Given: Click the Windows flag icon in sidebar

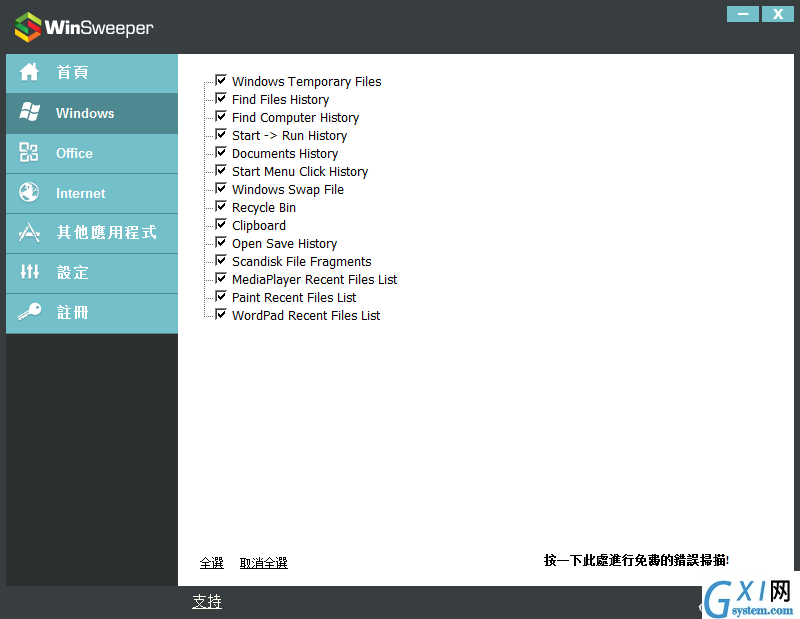Looking at the screenshot, I should tap(29, 112).
